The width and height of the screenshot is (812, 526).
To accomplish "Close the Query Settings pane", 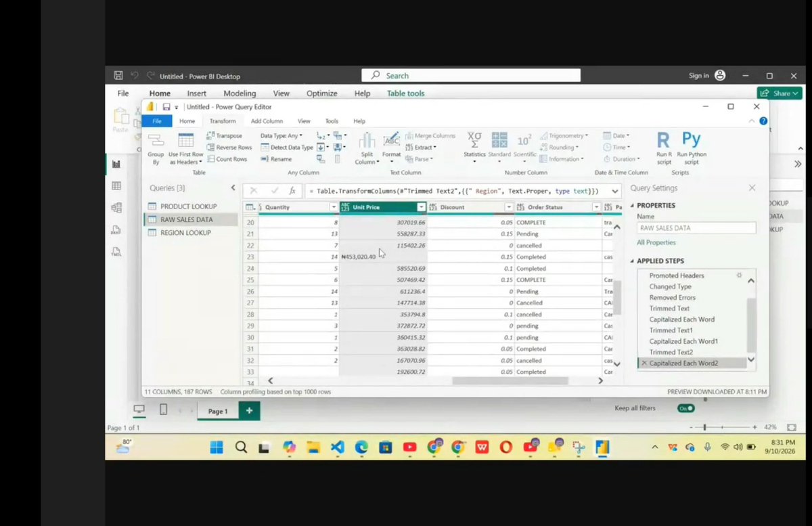I will (752, 188).
